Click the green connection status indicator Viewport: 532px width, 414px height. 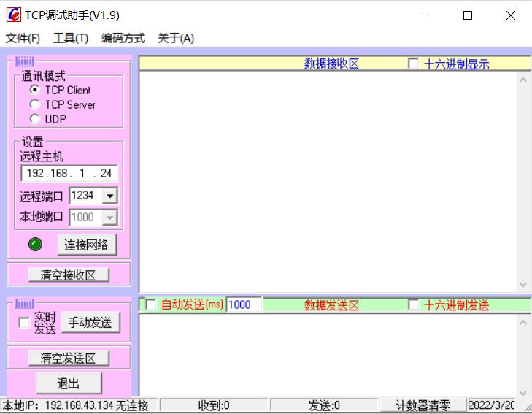[x=35, y=245]
